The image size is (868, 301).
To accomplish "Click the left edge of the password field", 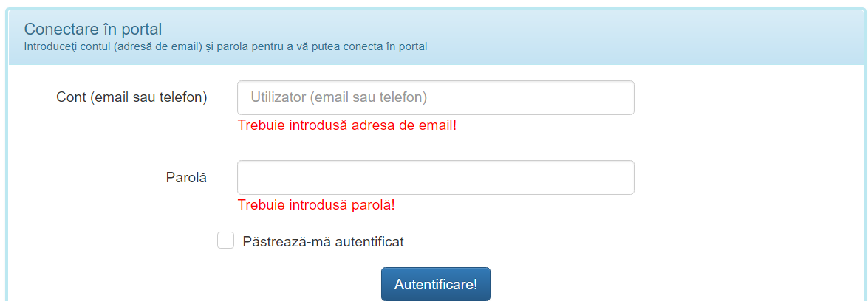I will 244,177.
